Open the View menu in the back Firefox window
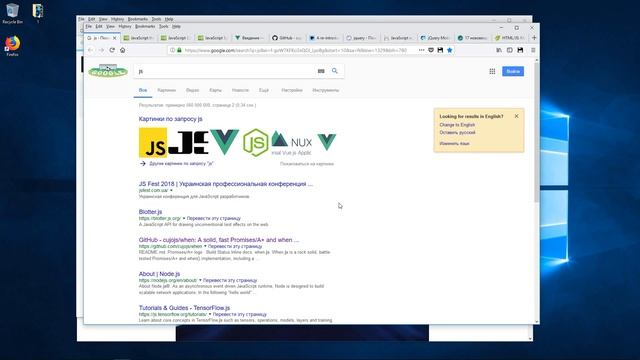Image resolution: width=640 pixels, height=360 pixels. coord(103,19)
